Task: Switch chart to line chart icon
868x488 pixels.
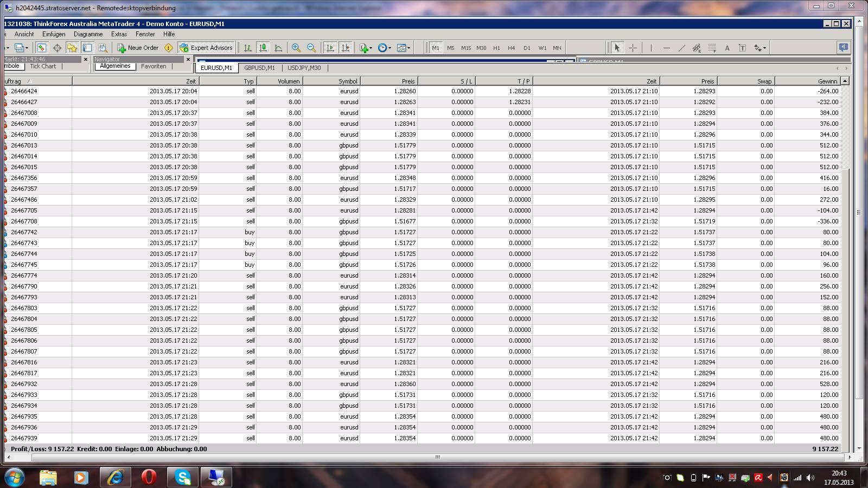Action: pos(278,48)
